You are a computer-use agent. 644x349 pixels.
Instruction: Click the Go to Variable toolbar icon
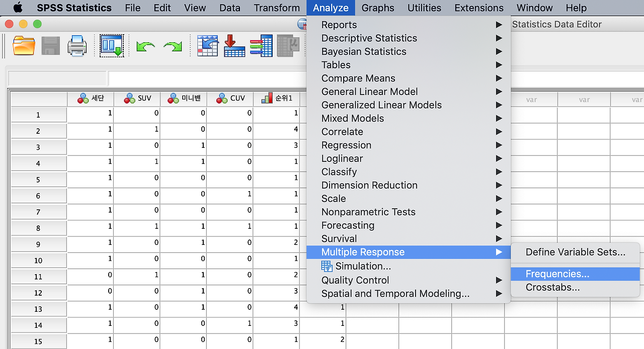(234, 46)
